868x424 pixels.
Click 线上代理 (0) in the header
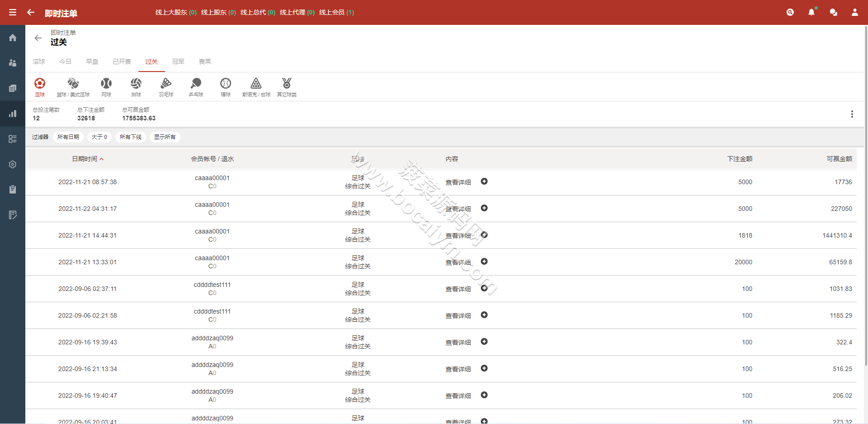click(297, 12)
